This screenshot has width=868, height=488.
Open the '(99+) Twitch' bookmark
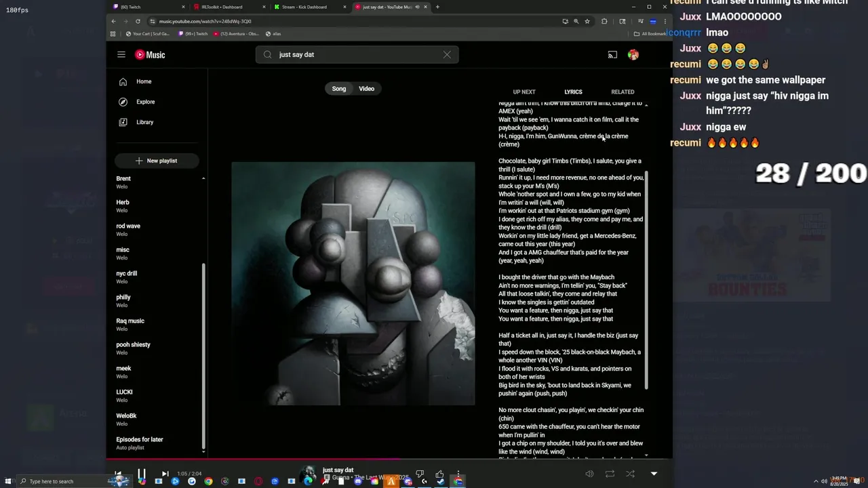193,33
